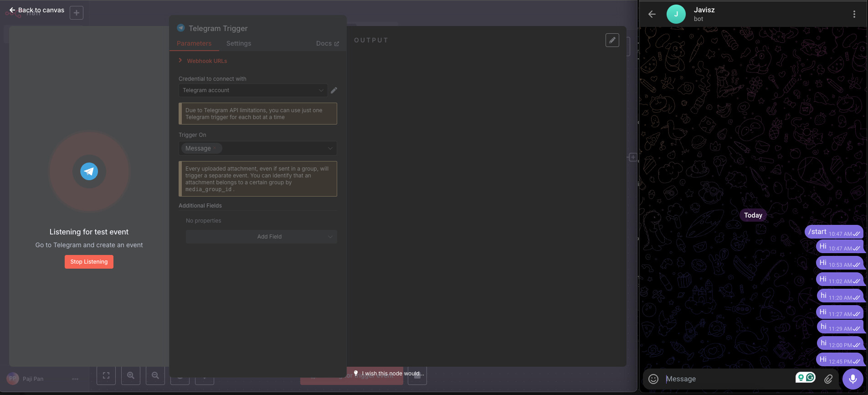
Task: Click the Today date chip in chat
Action: [753, 215]
